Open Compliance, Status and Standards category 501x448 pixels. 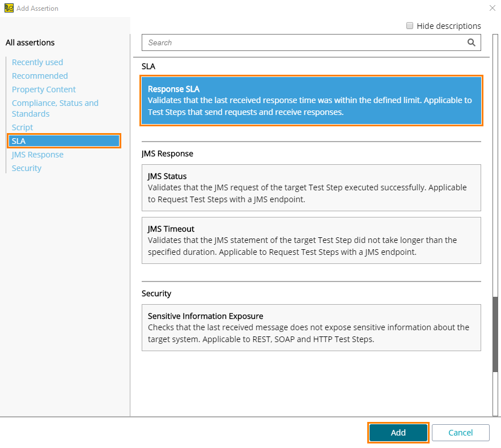point(55,108)
